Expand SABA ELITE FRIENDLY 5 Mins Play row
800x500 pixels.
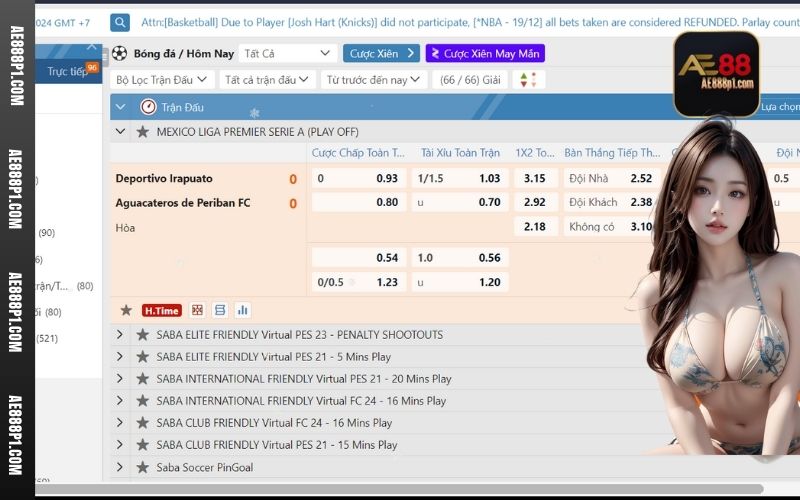[120, 356]
